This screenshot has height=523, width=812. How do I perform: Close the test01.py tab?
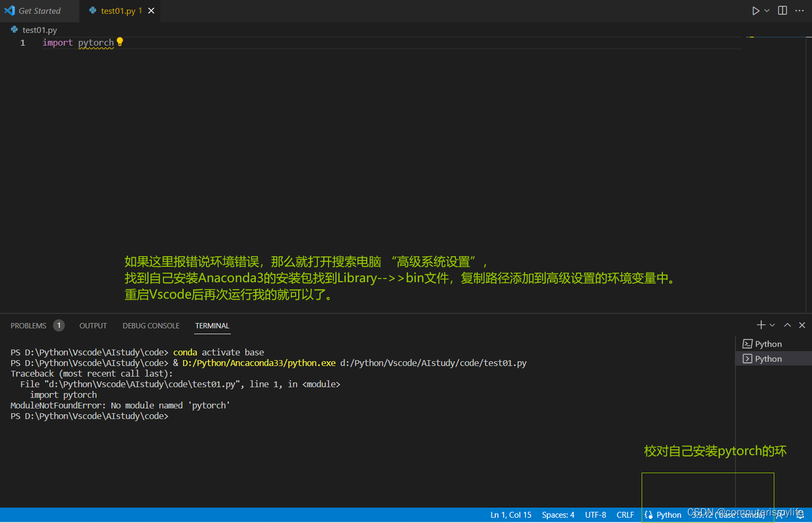click(x=151, y=11)
